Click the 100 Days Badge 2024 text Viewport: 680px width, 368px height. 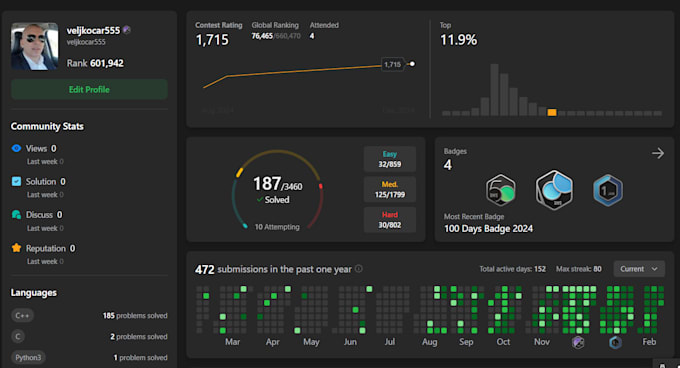coord(488,228)
